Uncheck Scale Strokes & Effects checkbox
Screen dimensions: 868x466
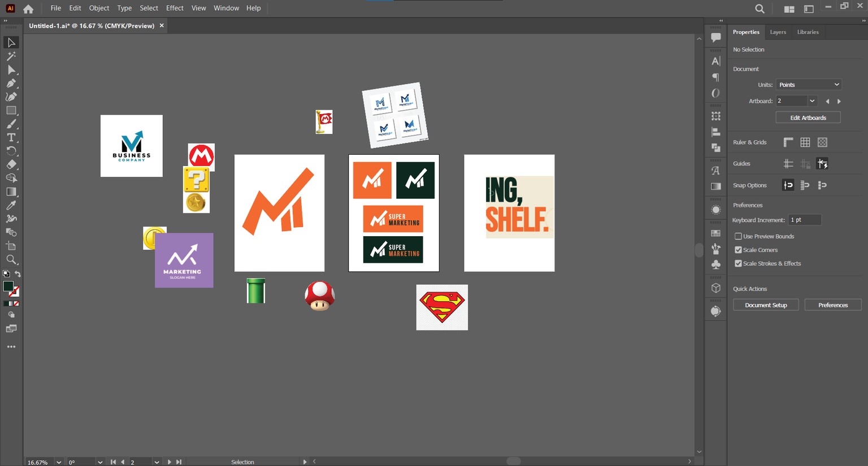pos(738,263)
